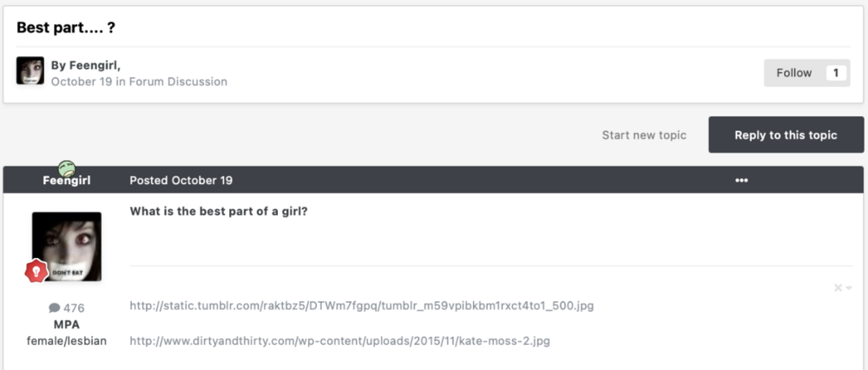This screenshot has height=370, width=868.
Task: Click the speech bubble post count icon
Action: pos(54,308)
